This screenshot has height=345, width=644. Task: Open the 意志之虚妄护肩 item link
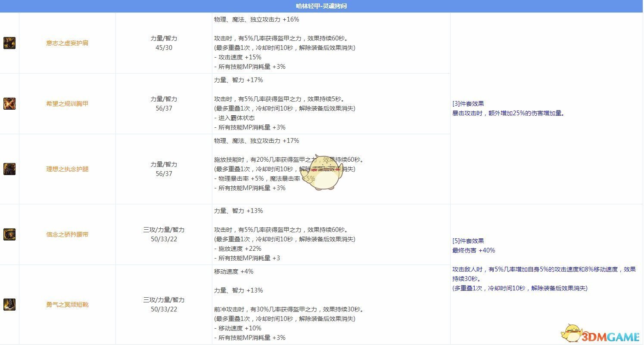click(x=67, y=43)
